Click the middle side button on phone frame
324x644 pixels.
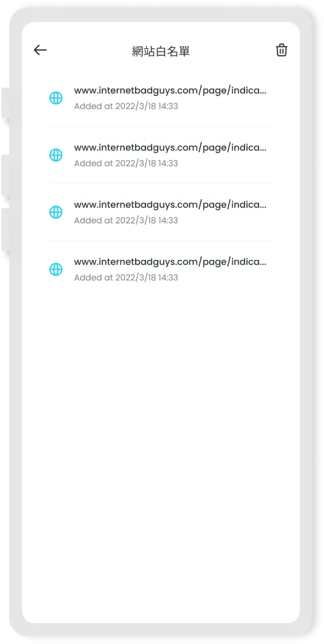(6, 176)
